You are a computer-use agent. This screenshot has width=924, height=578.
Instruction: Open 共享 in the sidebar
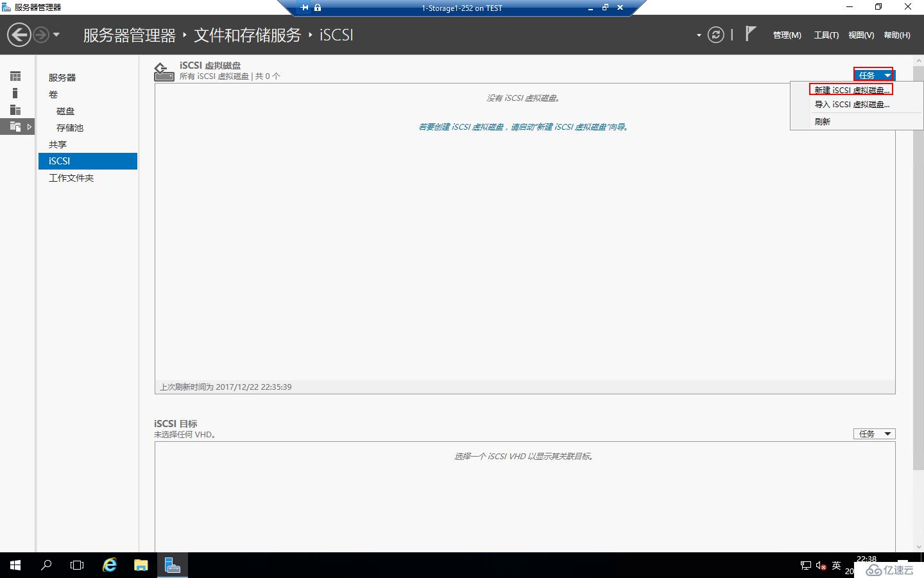click(x=58, y=144)
